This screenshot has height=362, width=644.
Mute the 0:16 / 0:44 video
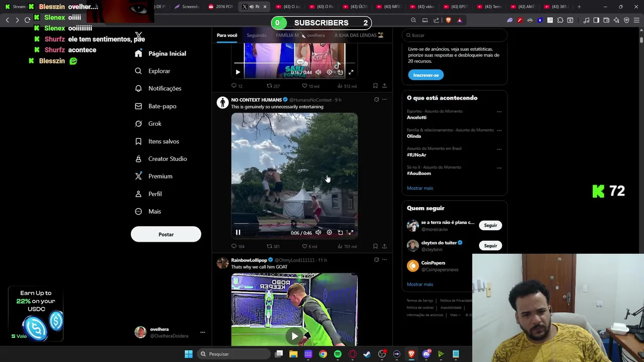pos(318,72)
